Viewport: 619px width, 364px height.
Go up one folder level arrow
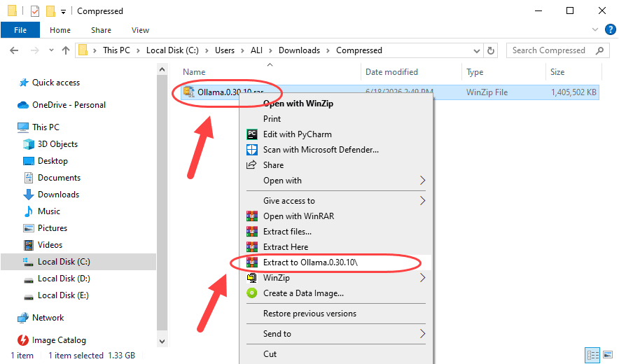[x=66, y=50]
